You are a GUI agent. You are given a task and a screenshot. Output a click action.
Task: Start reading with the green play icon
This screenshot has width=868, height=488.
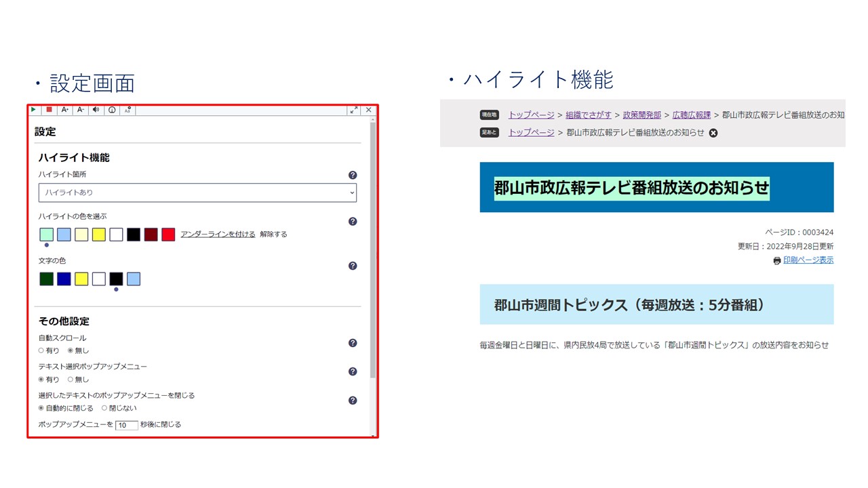click(34, 110)
